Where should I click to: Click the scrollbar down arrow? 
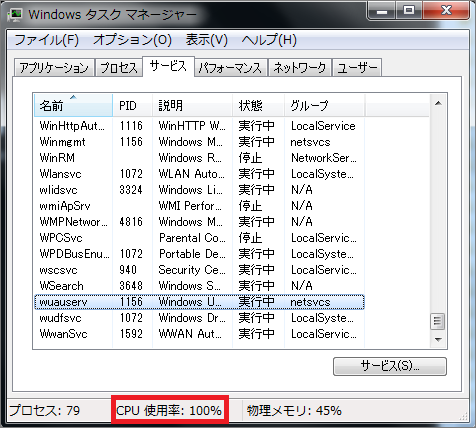438,340
